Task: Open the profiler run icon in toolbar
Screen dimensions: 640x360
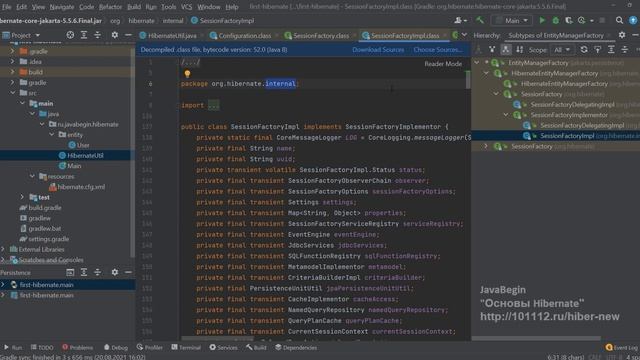Action: click(582, 20)
